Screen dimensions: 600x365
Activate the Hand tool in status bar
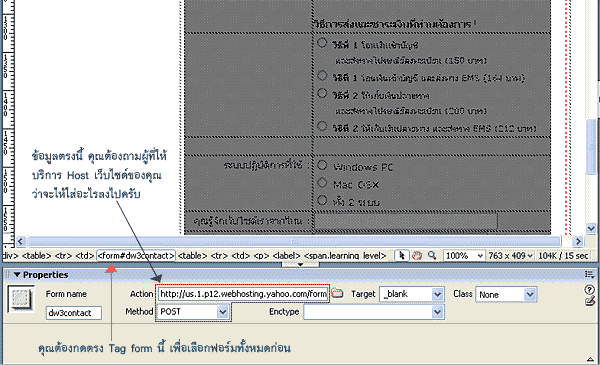click(417, 256)
